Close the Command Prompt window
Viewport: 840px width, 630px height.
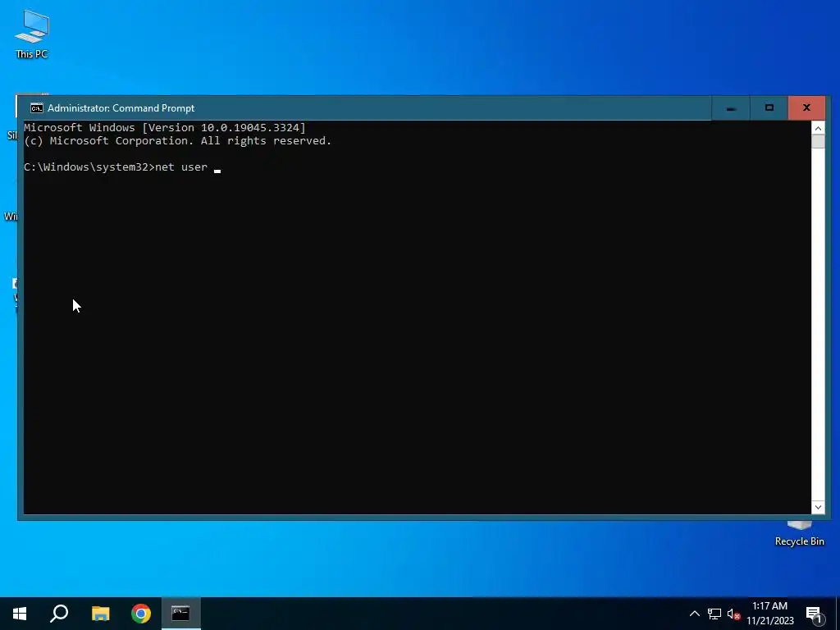coord(806,108)
